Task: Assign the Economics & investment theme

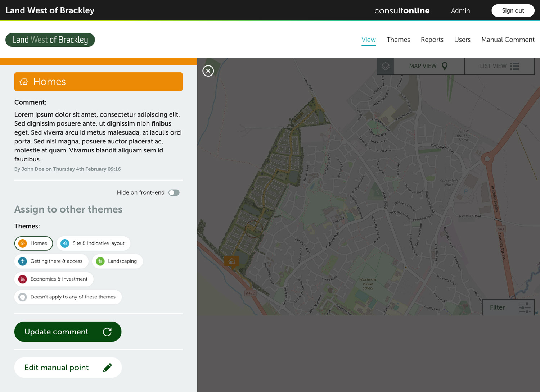Action: 54,279
